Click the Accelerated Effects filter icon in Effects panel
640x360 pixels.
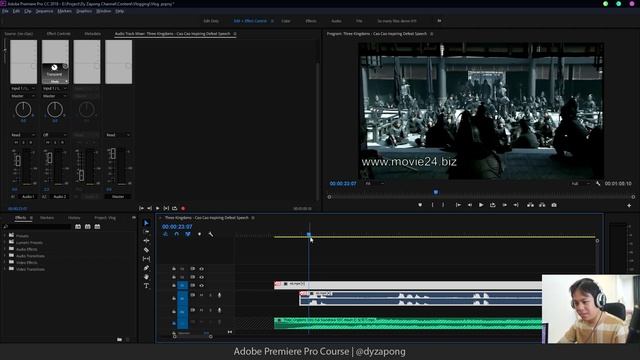click(x=78, y=227)
